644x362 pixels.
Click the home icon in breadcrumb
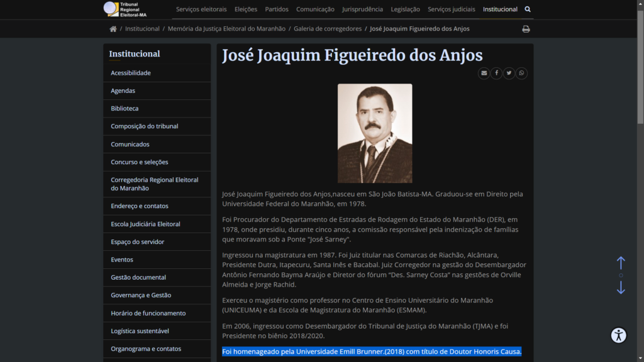113,29
